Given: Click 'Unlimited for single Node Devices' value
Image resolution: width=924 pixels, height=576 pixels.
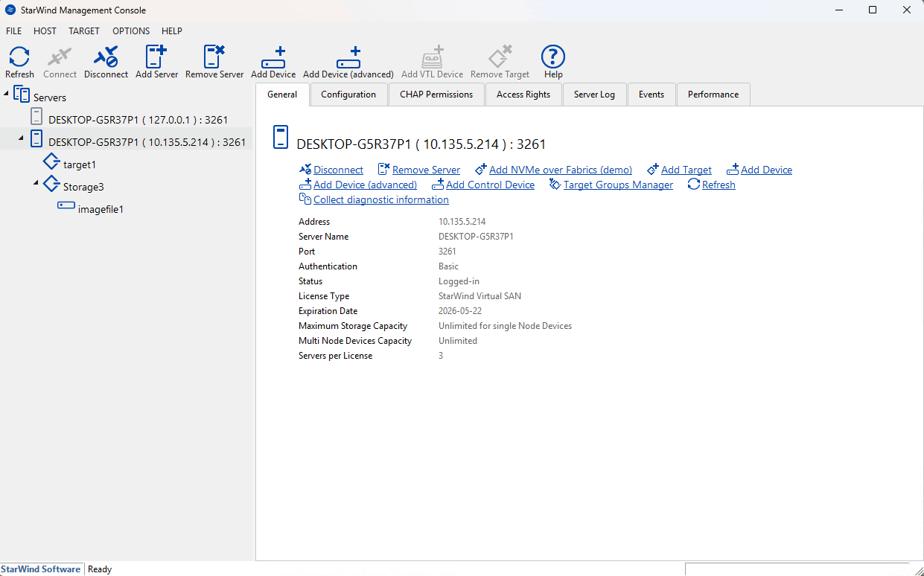Looking at the screenshot, I should [x=505, y=326].
